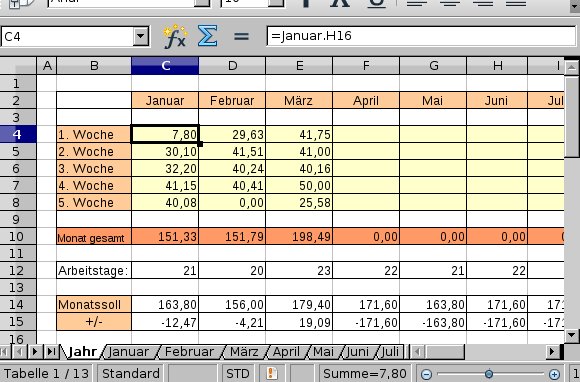Click the zoom out minus icon

click(426, 375)
